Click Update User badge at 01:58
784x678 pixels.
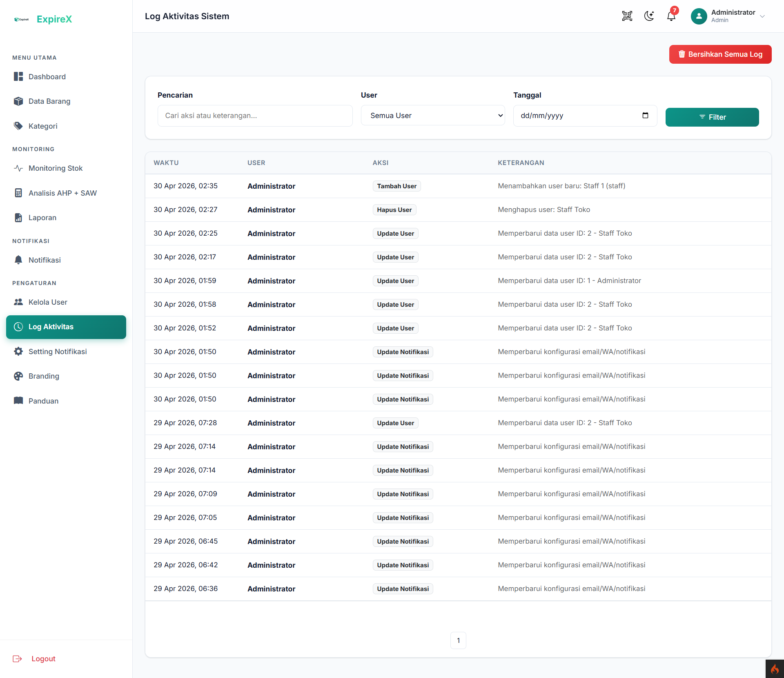click(x=395, y=305)
